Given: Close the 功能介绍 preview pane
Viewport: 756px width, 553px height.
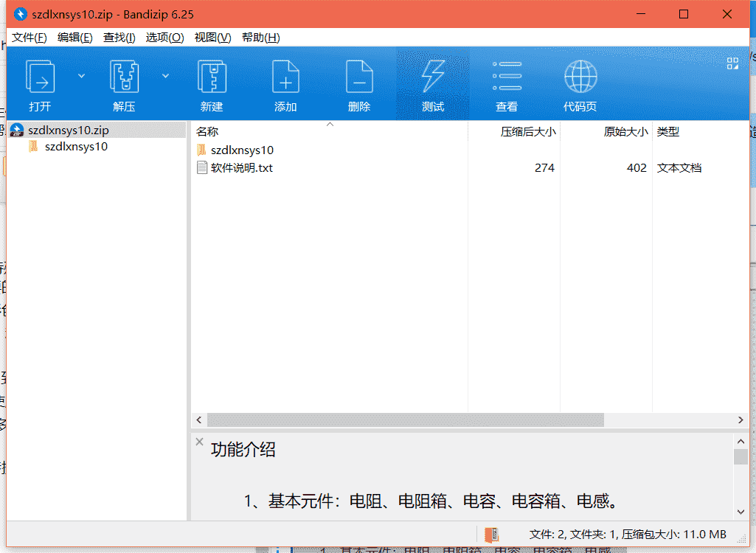Looking at the screenshot, I should point(200,442).
